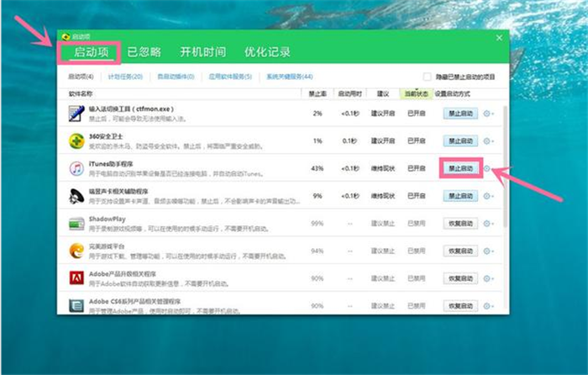Sort by the 启动用时 column header
Viewport: 588px width, 375px height.
pyautogui.click(x=350, y=94)
